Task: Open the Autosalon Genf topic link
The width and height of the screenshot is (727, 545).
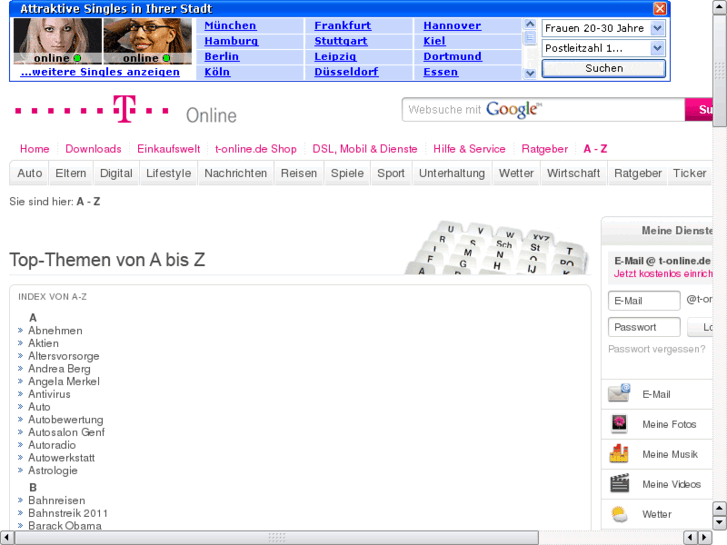Action: coord(66,432)
